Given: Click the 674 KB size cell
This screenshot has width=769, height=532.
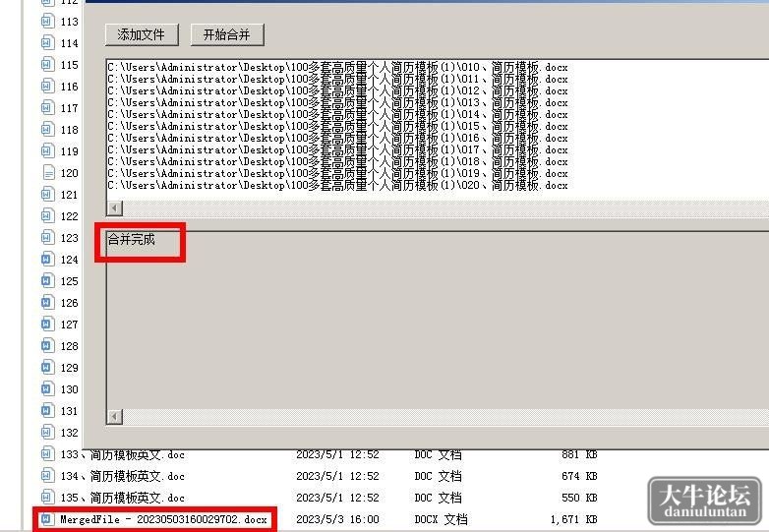Looking at the screenshot, I should coord(579,476).
